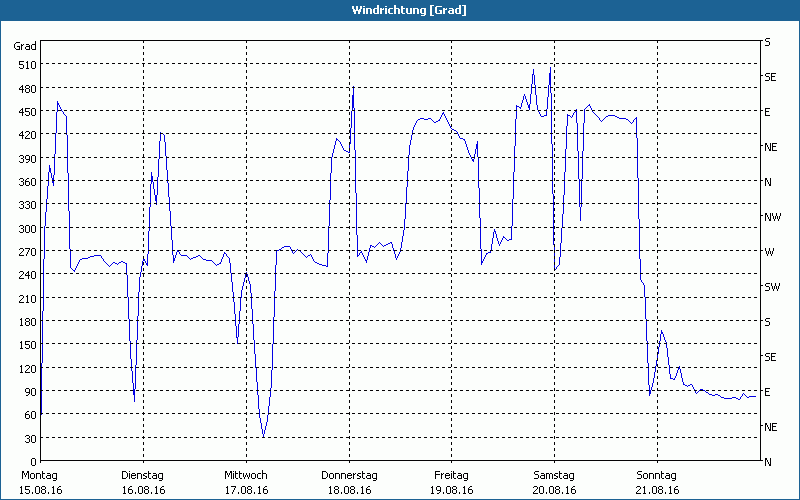Select the 90 degree axis label
800x500 pixels.
(x=30, y=392)
